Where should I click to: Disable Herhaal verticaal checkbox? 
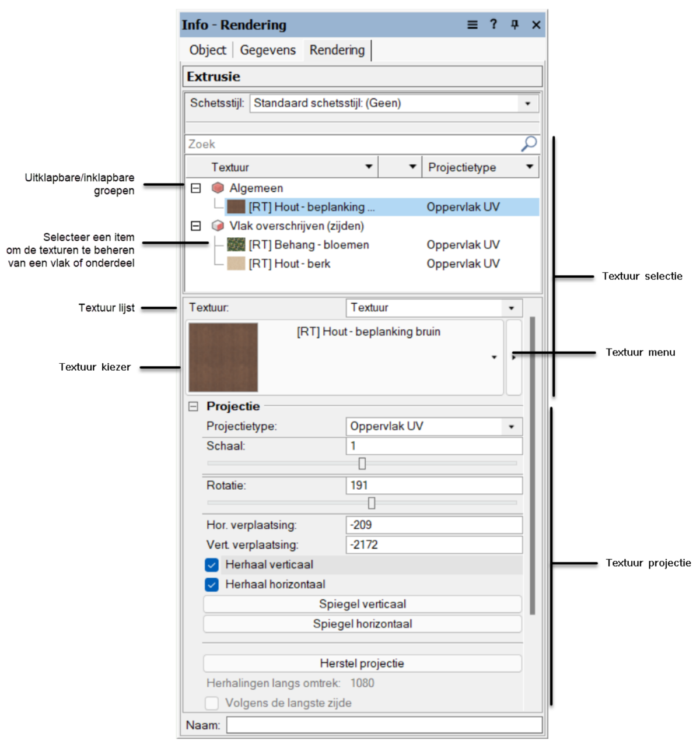212,565
